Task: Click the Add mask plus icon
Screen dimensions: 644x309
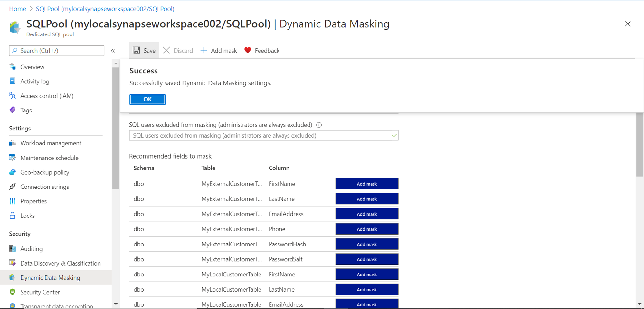Action: coord(204,50)
